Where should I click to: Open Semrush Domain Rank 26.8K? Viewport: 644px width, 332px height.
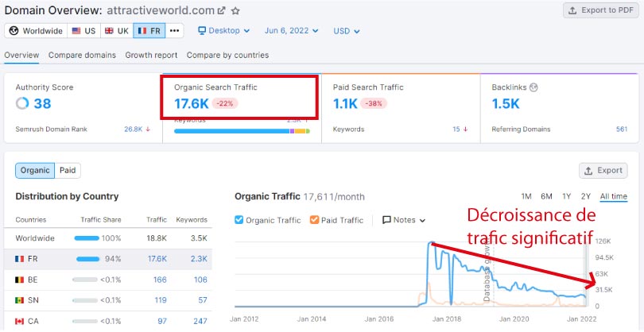tap(134, 129)
